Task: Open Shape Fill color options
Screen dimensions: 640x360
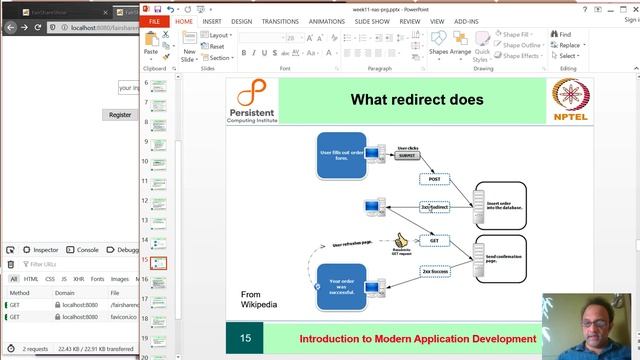Action: (514, 34)
